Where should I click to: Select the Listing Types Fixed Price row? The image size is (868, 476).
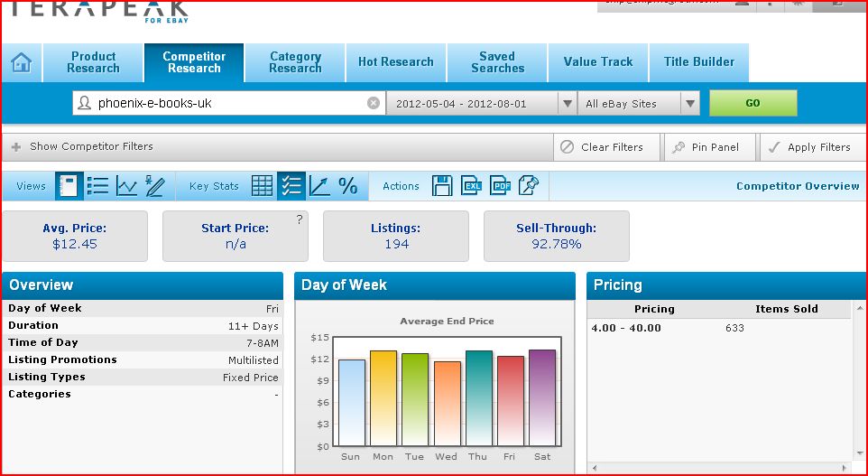[x=143, y=378]
